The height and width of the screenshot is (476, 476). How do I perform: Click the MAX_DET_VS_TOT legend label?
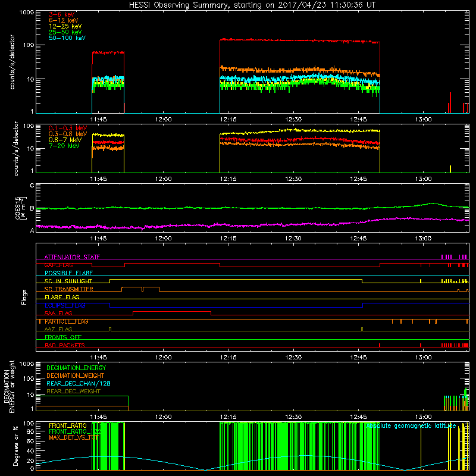click(74, 437)
